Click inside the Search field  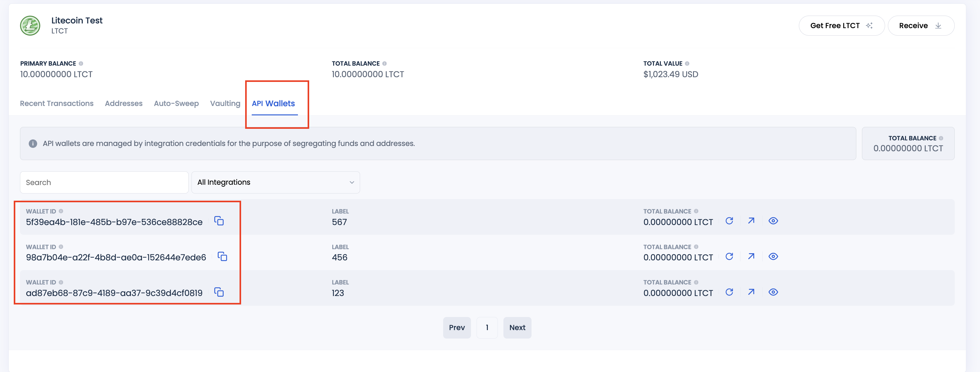(104, 182)
